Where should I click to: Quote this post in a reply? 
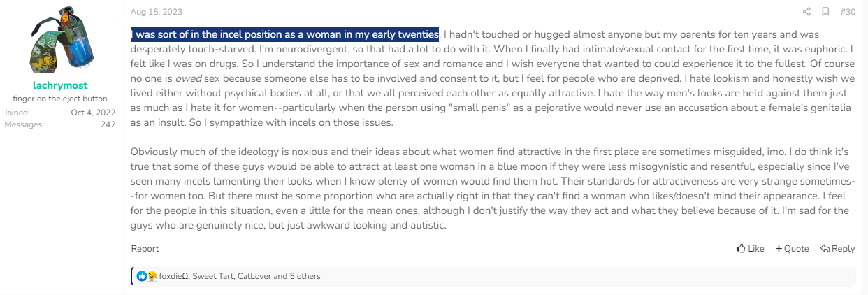[x=792, y=249]
